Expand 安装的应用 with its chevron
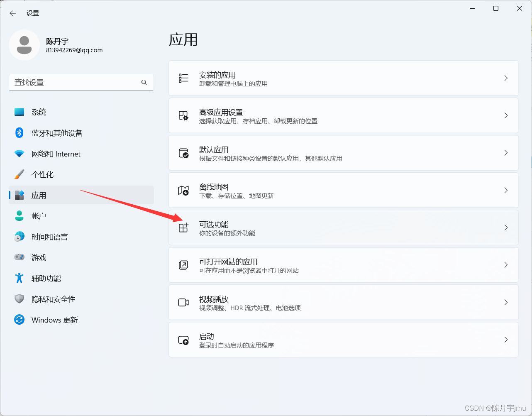Viewport: 532px width, 416px height. coord(506,78)
